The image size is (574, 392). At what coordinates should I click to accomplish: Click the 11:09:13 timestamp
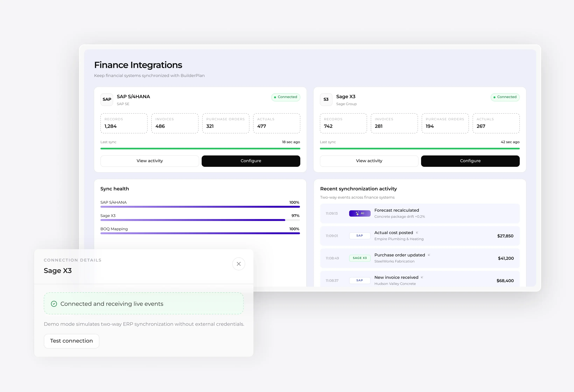click(x=331, y=213)
